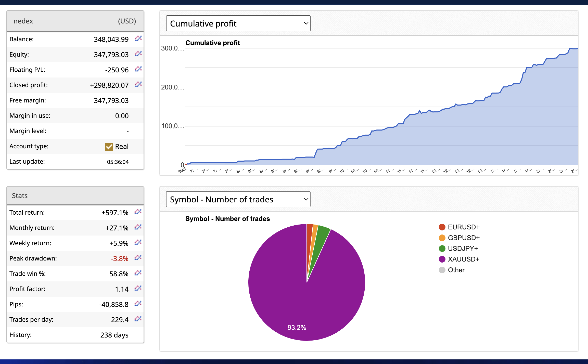
Task: Click the Trades per day chart icon
Action: pyautogui.click(x=138, y=319)
